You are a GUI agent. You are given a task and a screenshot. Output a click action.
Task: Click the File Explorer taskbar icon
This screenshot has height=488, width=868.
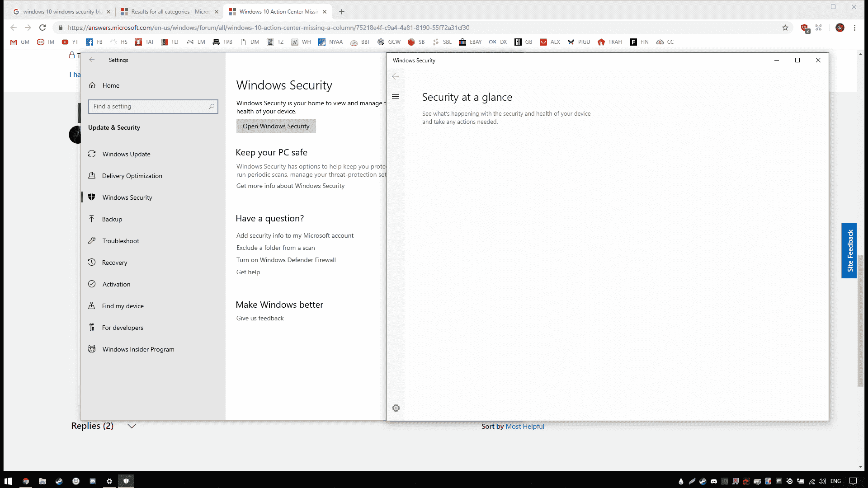coord(42,481)
